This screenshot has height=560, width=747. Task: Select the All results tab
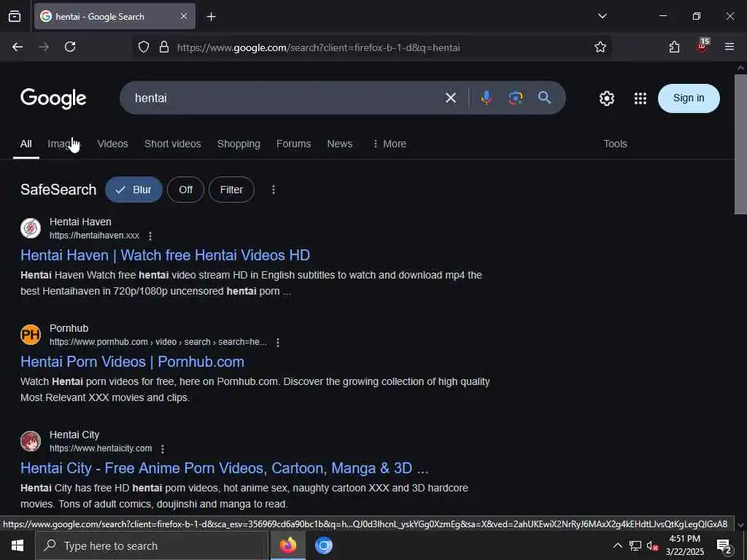[x=26, y=144]
